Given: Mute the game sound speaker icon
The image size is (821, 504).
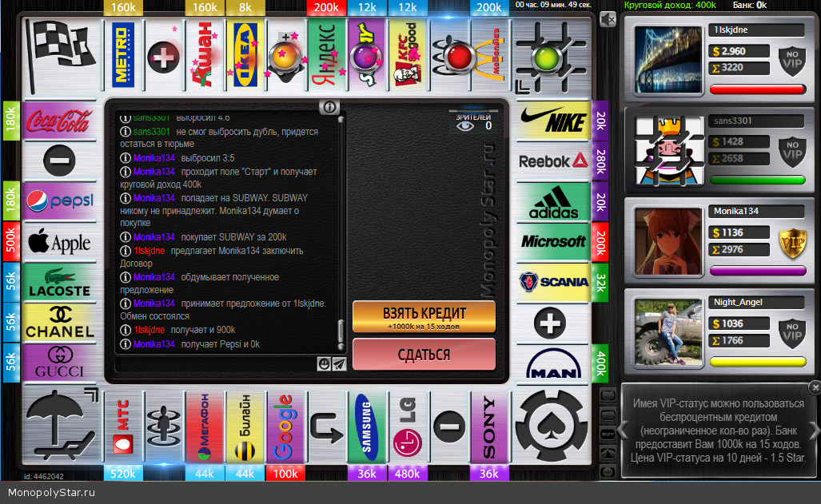Looking at the screenshot, I should [608, 20].
